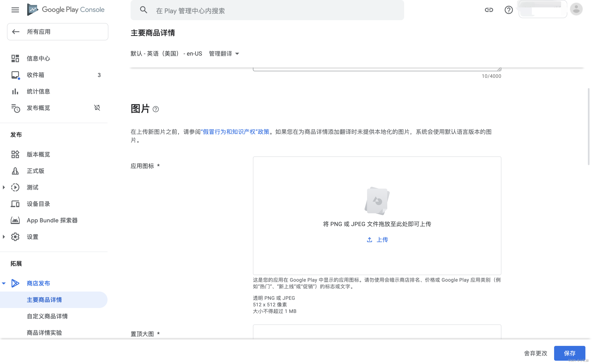
Task: Open the 商品详情实验 page
Action: 44,333
